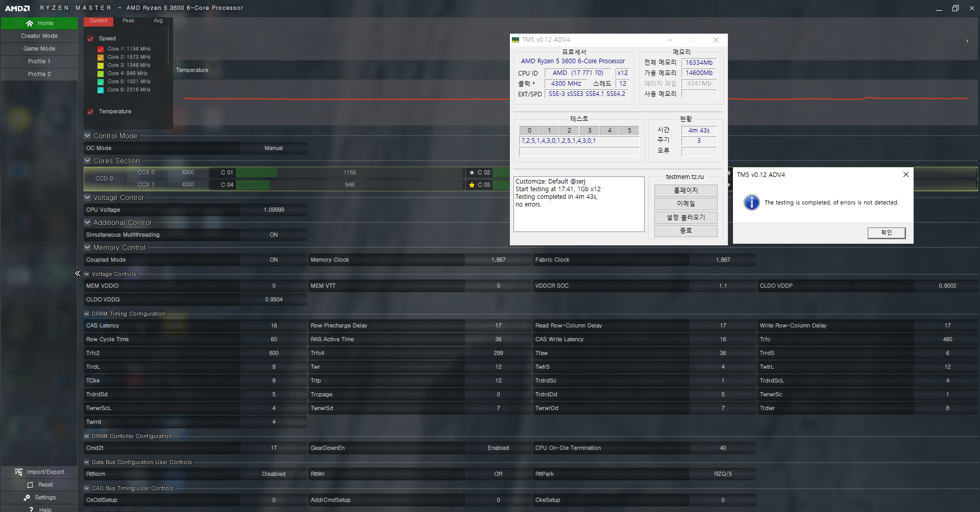Collapse CAD Bus Timing User Controls

point(87,488)
